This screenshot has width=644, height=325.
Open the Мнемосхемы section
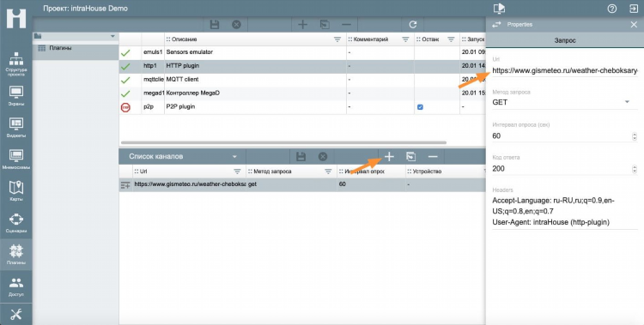click(16, 159)
